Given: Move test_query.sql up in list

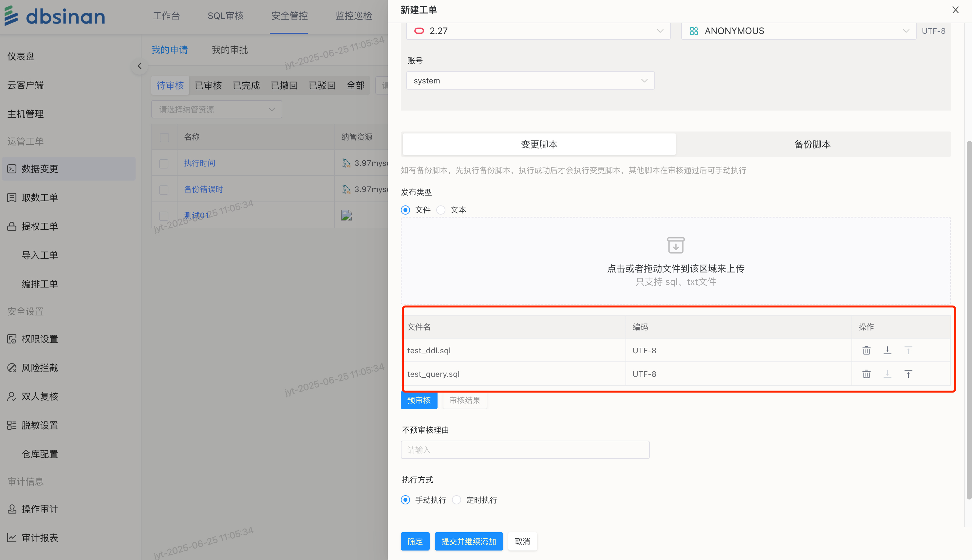Looking at the screenshot, I should point(908,374).
